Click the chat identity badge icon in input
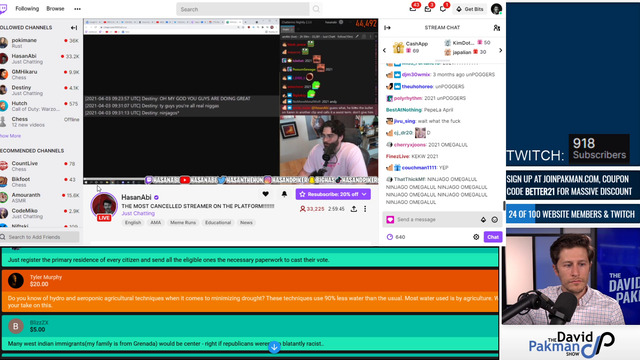This screenshot has height=360, width=640. pyautogui.click(x=390, y=220)
